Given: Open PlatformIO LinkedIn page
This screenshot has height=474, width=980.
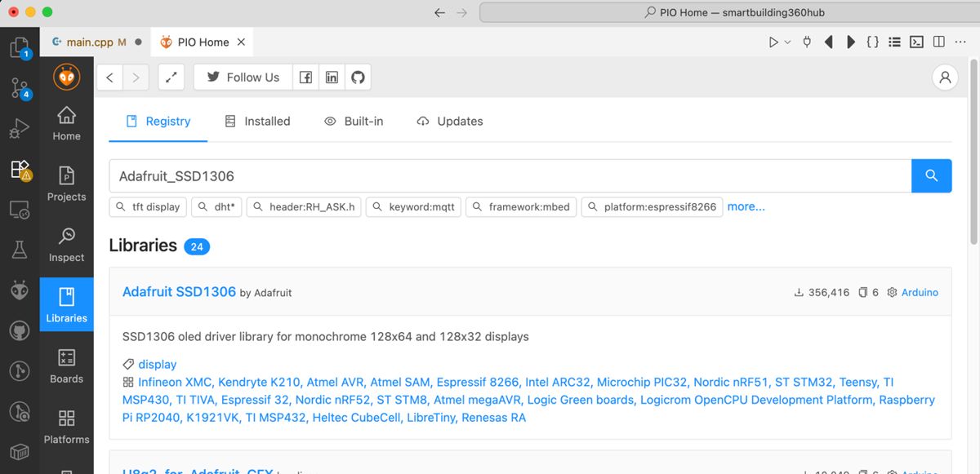Looking at the screenshot, I should pyautogui.click(x=332, y=78).
